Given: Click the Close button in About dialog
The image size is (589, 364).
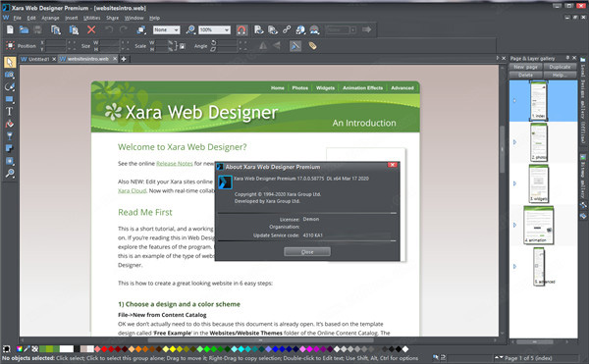Looking at the screenshot, I should coord(307,252).
